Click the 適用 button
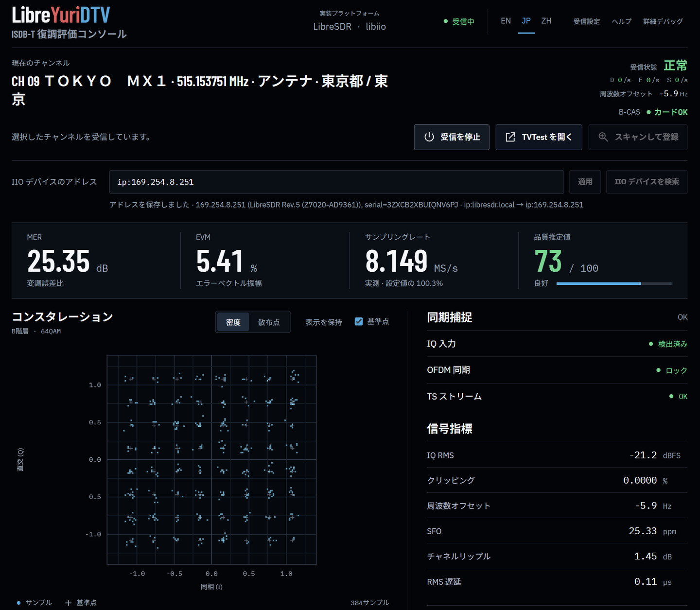 (585, 182)
